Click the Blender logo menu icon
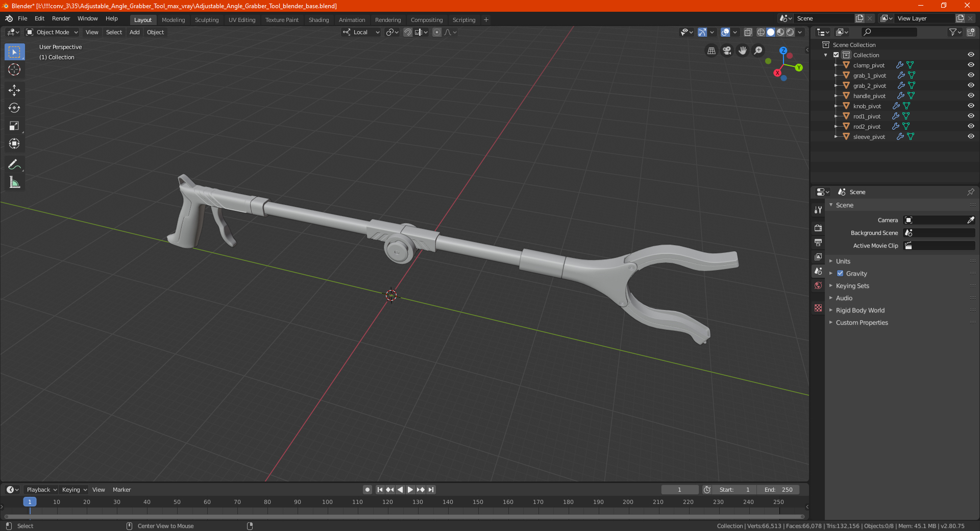The width and height of the screenshot is (980, 531). tap(9, 18)
